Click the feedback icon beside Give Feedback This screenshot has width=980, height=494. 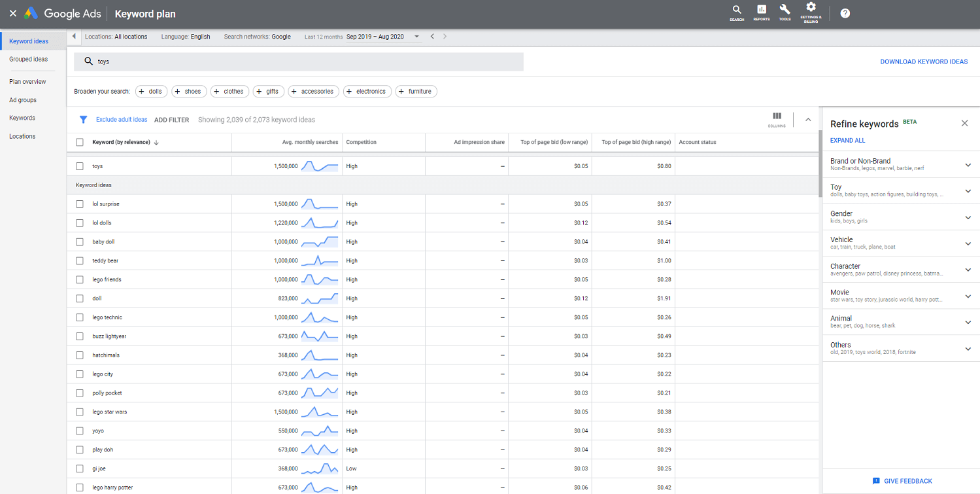(876, 481)
